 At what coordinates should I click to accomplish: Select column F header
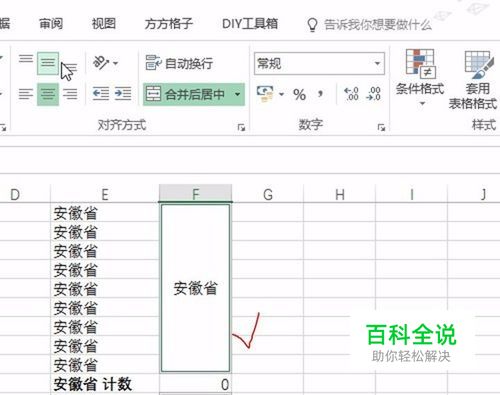[x=195, y=194]
